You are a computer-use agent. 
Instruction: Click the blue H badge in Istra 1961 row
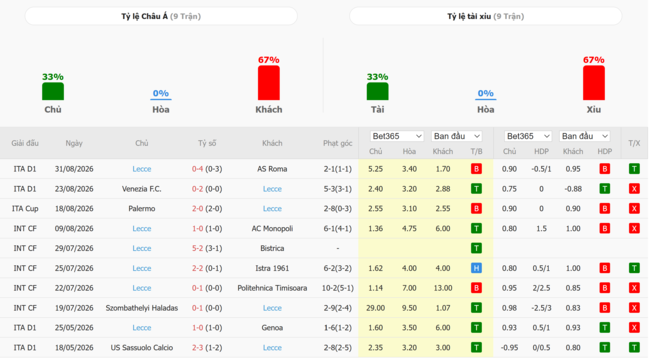pyautogui.click(x=476, y=268)
